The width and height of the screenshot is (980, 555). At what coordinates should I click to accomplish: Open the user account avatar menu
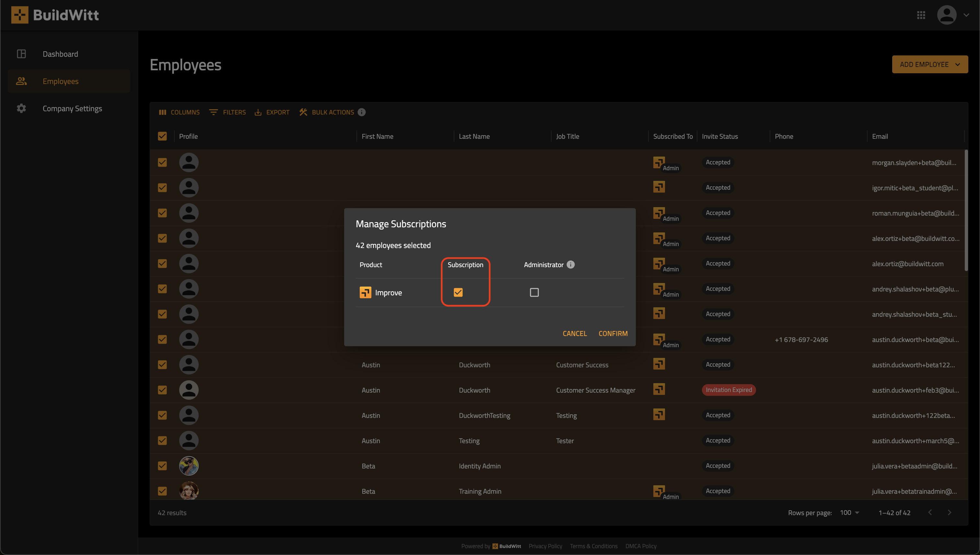tap(947, 15)
